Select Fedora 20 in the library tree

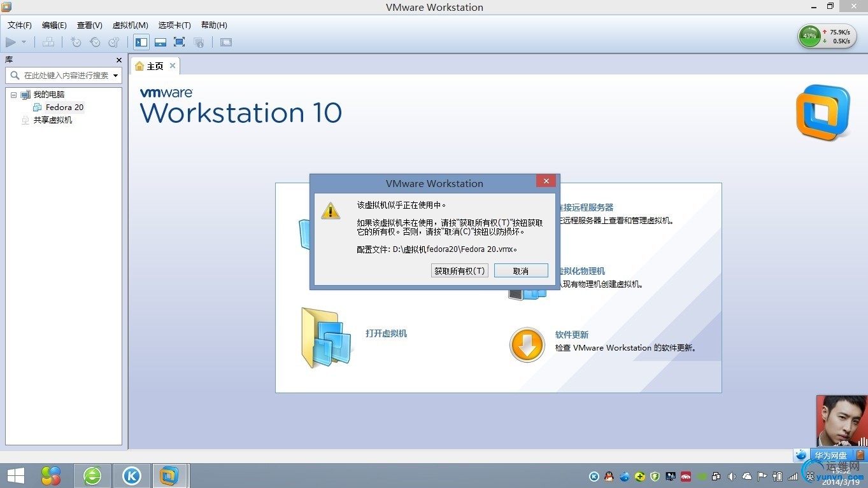click(64, 107)
